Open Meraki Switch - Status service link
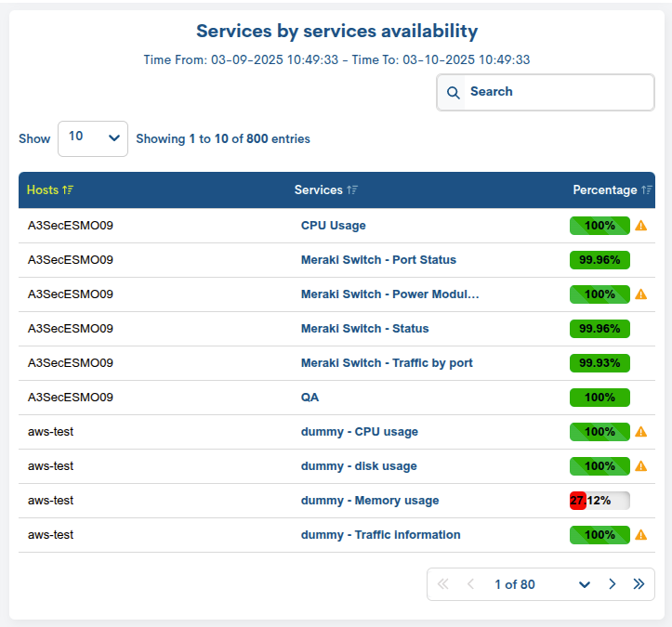This screenshot has width=672, height=627. (364, 329)
